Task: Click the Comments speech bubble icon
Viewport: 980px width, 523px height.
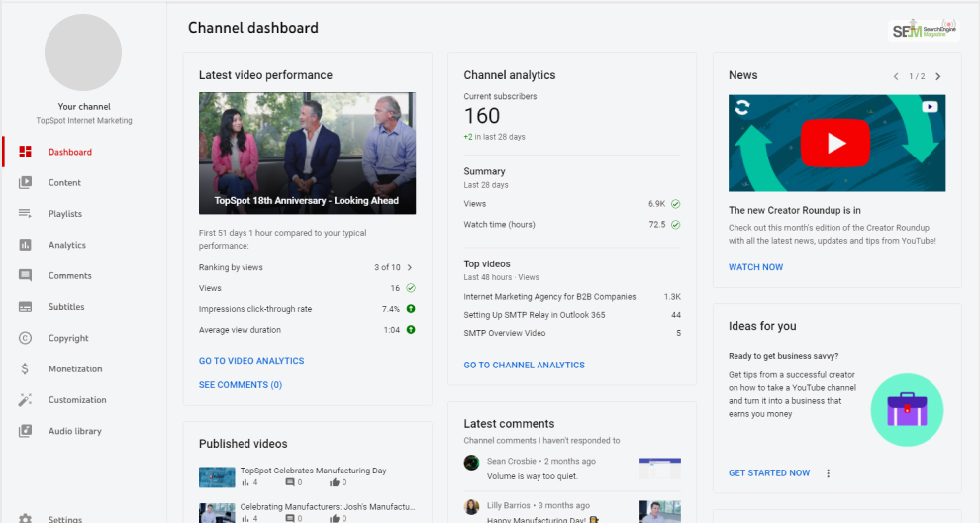Action: click(x=25, y=276)
